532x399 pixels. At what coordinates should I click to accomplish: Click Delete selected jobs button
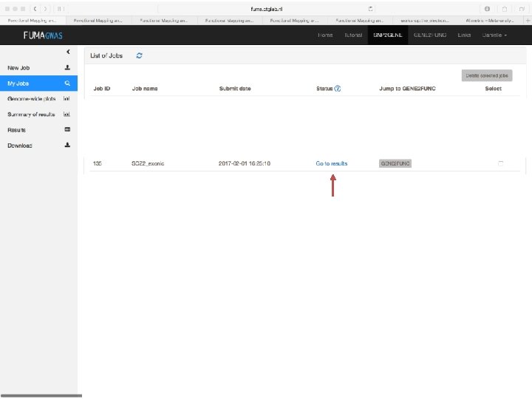pyautogui.click(x=487, y=75)
